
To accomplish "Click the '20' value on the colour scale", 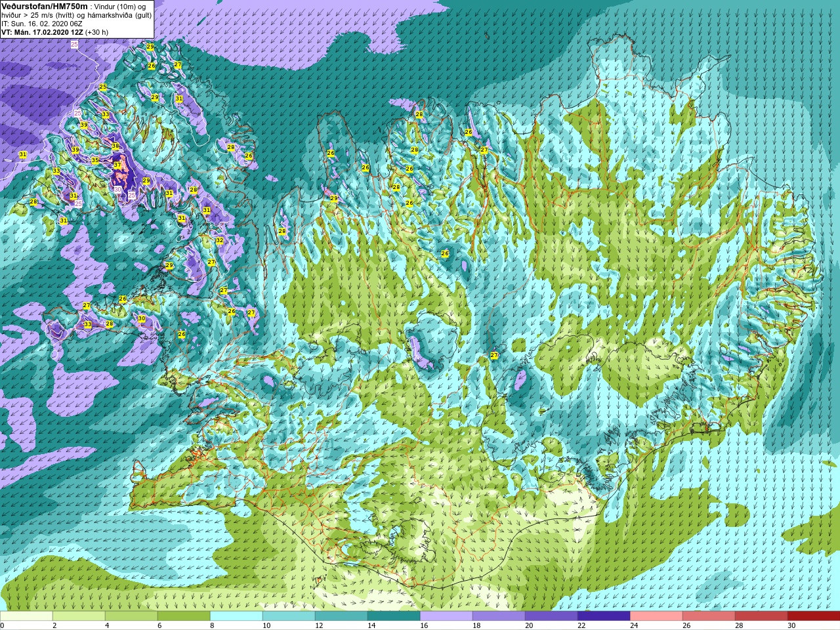I will 529,625.
